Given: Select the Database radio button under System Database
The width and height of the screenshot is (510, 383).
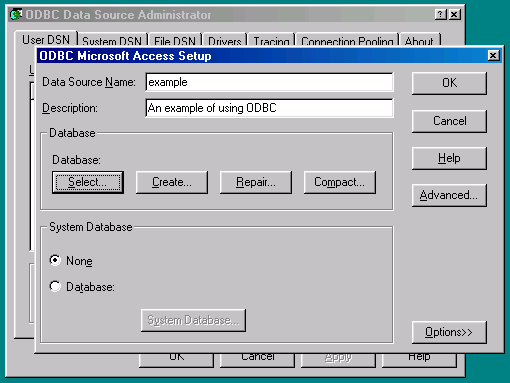Looking at the screenshot, I should (x=55, y=286).
